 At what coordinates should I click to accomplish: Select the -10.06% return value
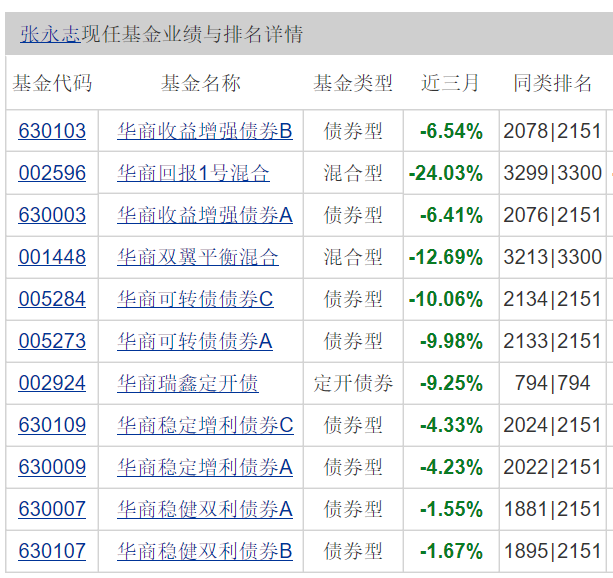point(446,299)
